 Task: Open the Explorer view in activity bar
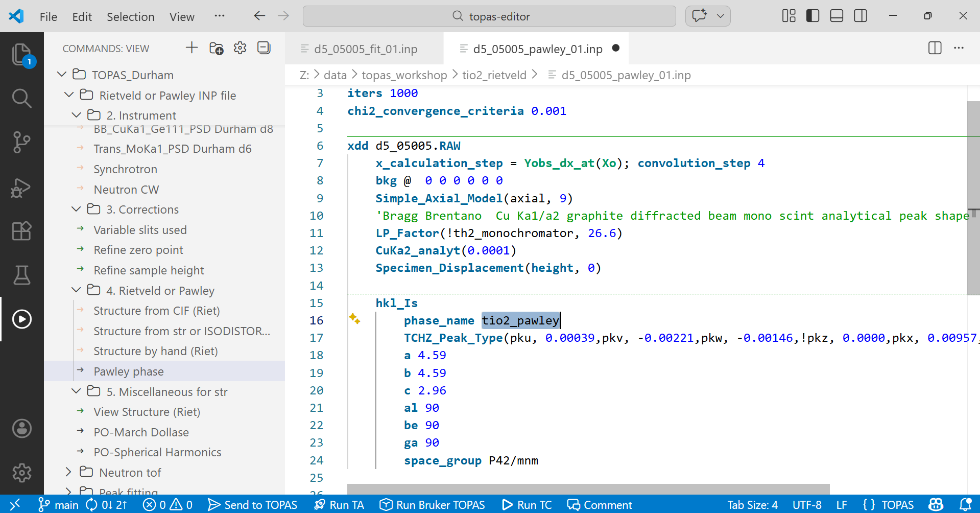click(21, 54)
